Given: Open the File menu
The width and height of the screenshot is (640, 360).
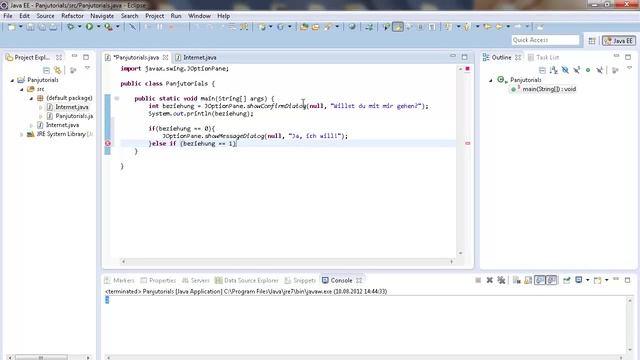Looking at the screenshot, I should (x=8, y=16).
